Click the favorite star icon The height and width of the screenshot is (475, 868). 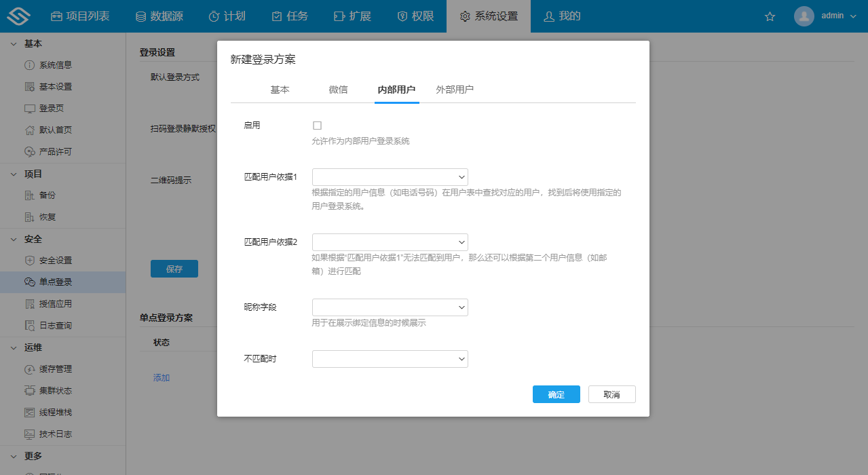[x=770, y=16]
